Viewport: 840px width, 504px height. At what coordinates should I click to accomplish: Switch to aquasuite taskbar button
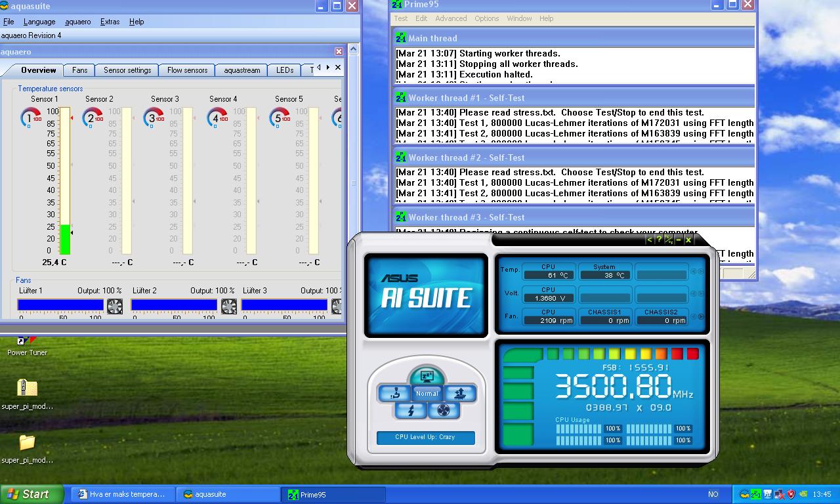228,494
